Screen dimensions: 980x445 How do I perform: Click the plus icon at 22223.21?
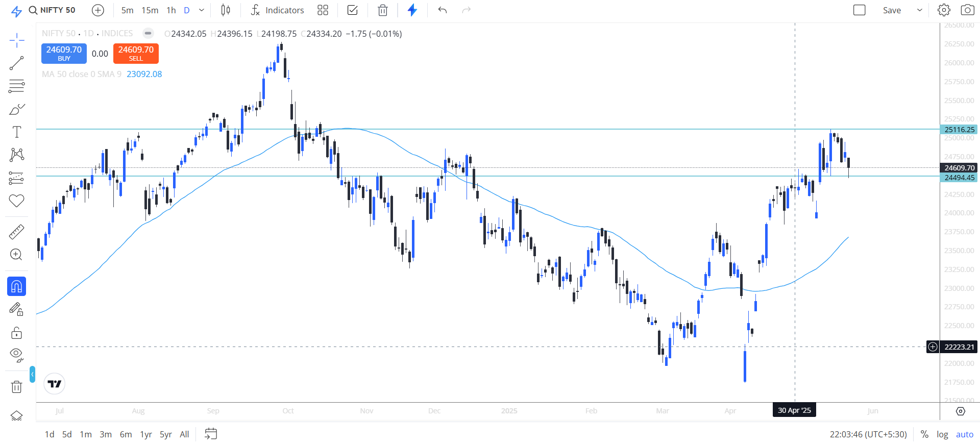(933, 347)
